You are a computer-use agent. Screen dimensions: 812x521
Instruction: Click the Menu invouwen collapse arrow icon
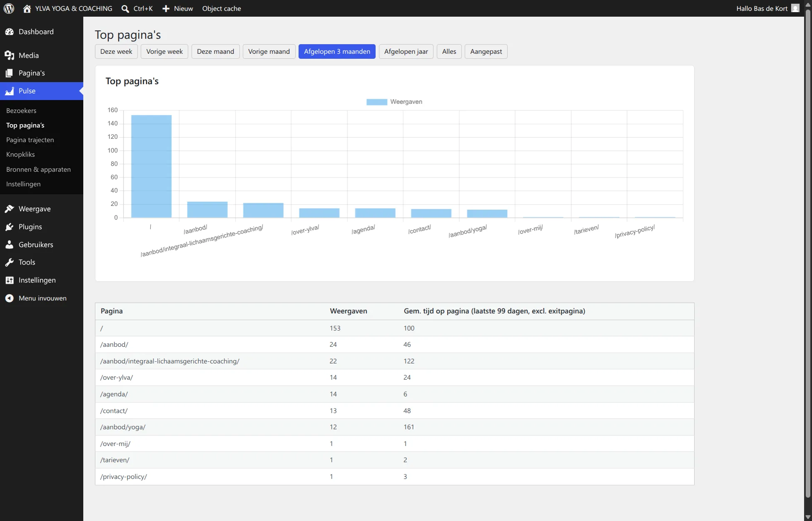pyautogui.click(x=9, y=298)
